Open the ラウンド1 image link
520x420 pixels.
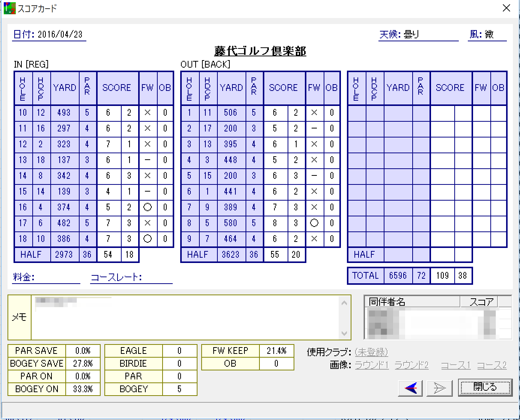click(x=372, y=365)
